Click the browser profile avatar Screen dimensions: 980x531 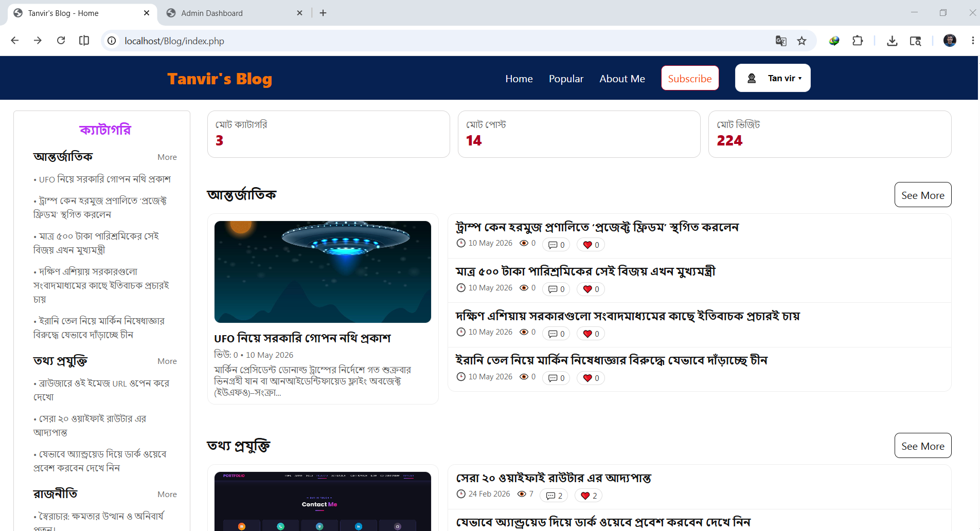coord(950,41)
